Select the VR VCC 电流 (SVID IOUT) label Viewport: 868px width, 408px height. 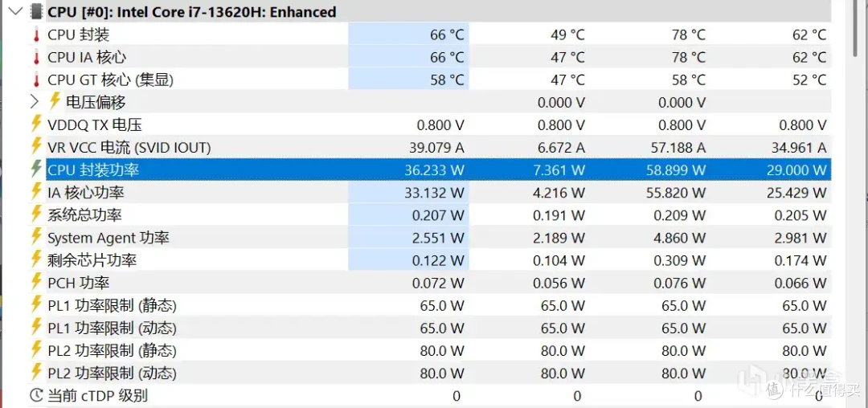(x=129, y=148)
